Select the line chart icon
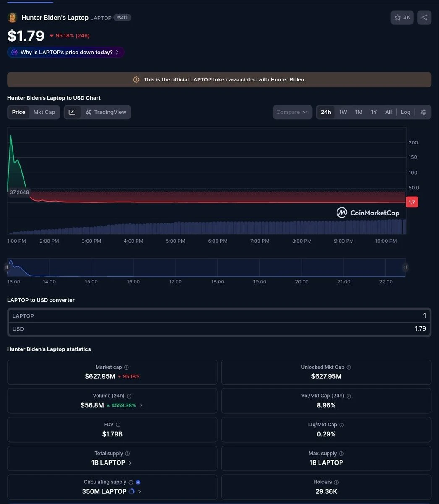 [72, 112]
